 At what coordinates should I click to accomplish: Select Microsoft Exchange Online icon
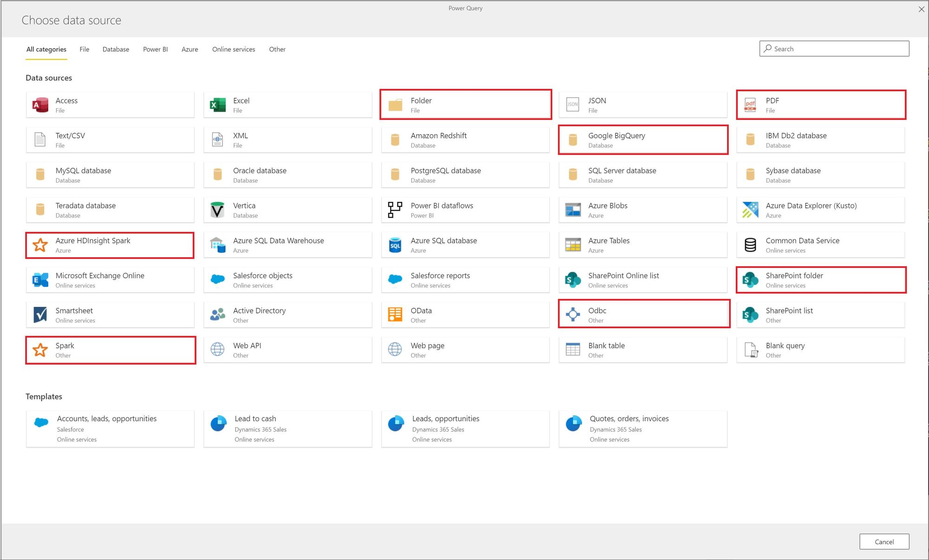pyautogui.click(x=40, y=280)
